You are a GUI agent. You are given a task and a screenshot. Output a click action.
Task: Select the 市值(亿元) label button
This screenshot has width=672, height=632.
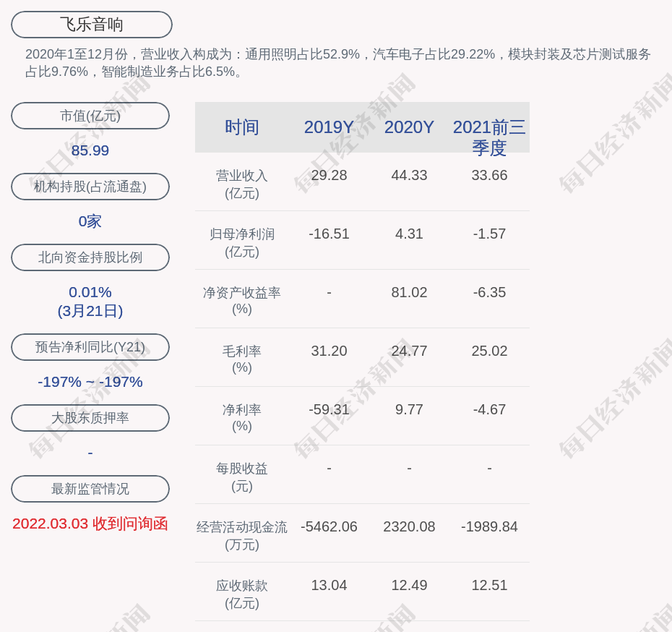(x=90, y=116)
